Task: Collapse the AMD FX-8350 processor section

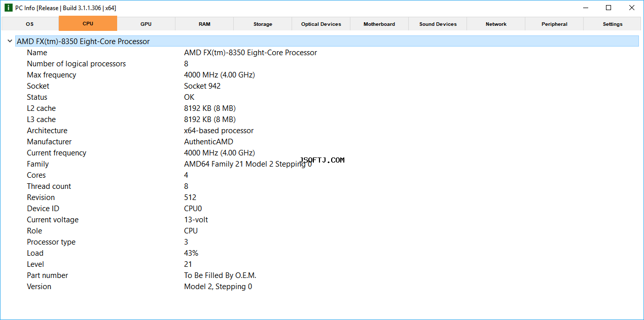Action: pos(10,42)
